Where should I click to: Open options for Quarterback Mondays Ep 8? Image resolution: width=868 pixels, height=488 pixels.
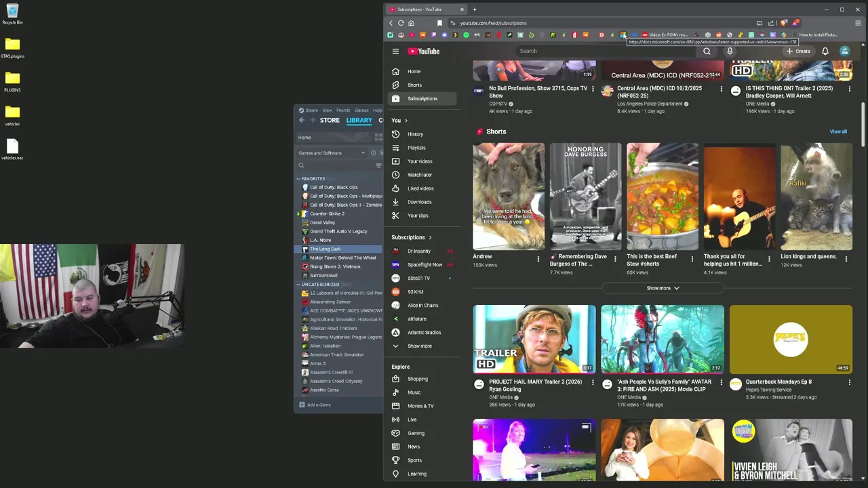[x=849, y=382]
